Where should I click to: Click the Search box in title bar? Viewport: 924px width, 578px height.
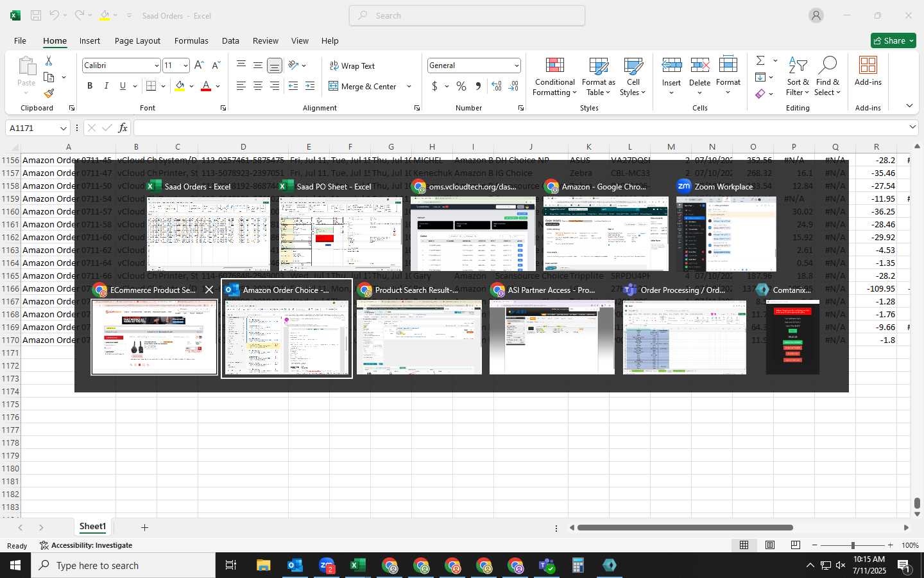[x=467, y=15]
